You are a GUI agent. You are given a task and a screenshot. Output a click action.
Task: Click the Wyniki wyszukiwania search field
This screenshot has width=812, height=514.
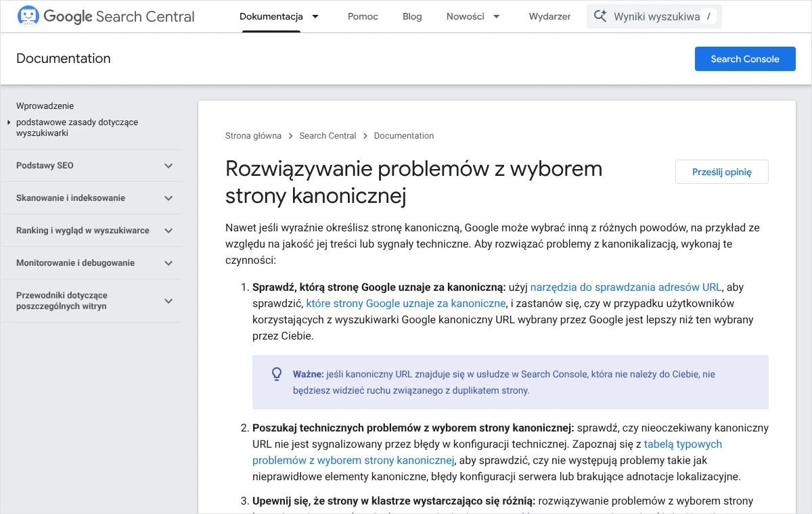pyautogui.click(x=654, y=16)
